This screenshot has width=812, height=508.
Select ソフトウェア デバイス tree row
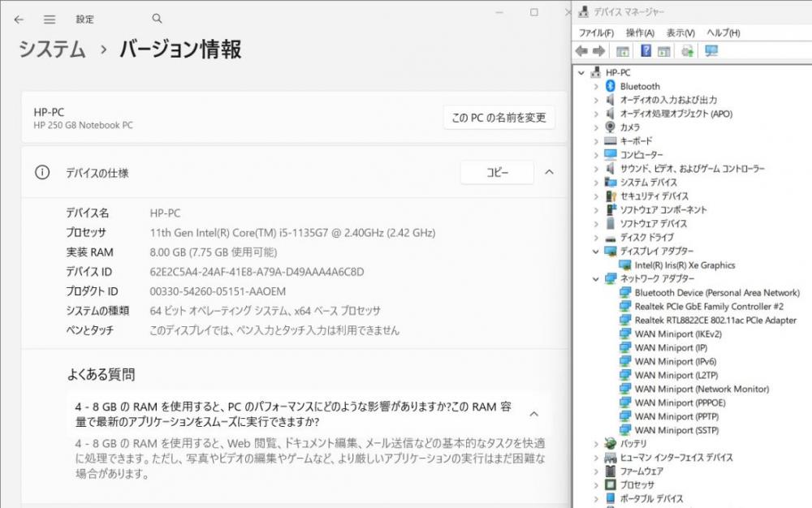(x=654, y=223)
